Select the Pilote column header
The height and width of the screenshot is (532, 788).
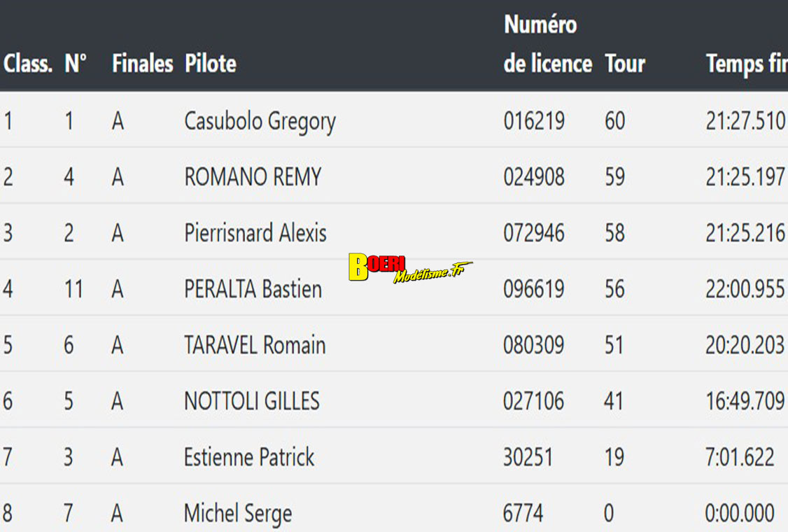click(x=210, y=64)
